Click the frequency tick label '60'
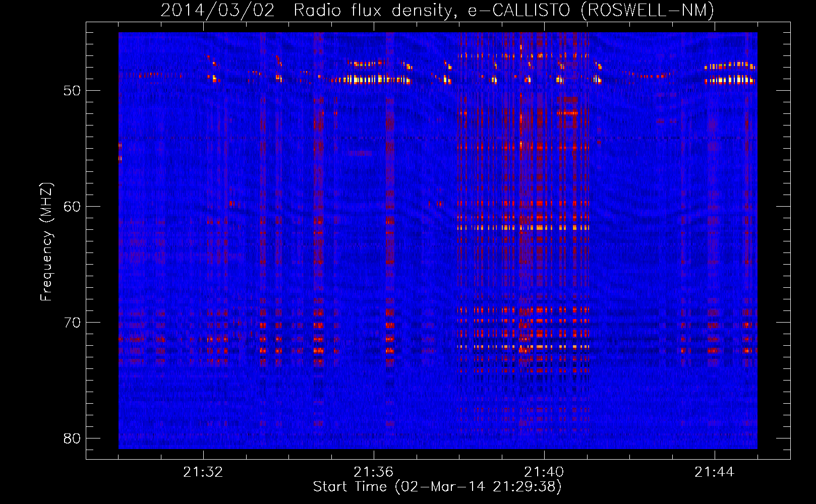The image size is (816, 504). click(72, 207)
